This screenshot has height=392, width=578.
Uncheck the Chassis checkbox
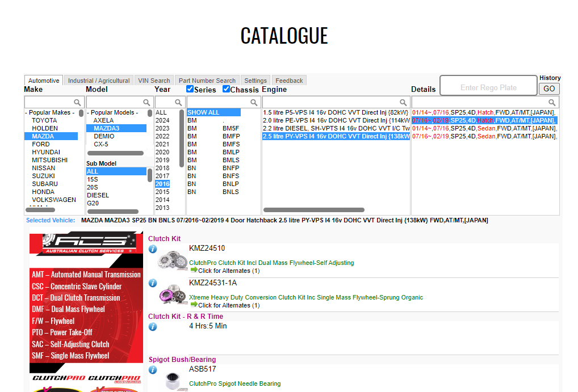point(226,89)
